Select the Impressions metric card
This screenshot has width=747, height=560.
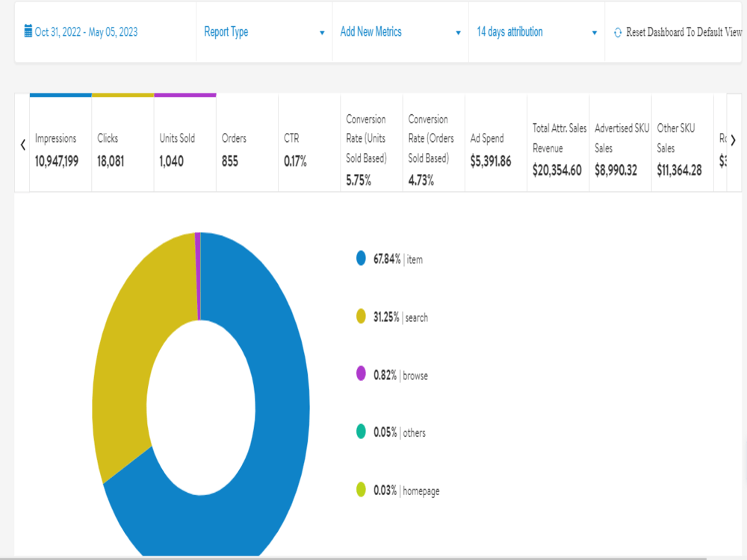point(61,143)
